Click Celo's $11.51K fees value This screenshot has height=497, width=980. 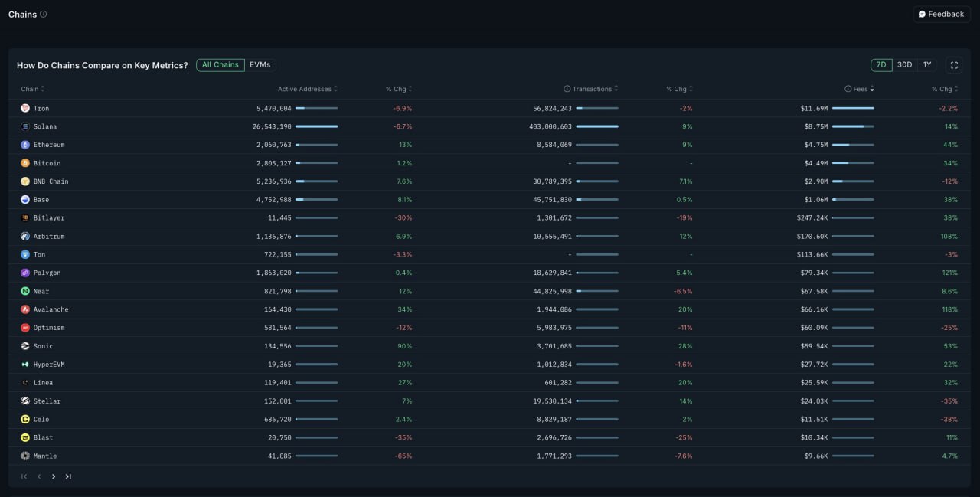pos(814,420)
